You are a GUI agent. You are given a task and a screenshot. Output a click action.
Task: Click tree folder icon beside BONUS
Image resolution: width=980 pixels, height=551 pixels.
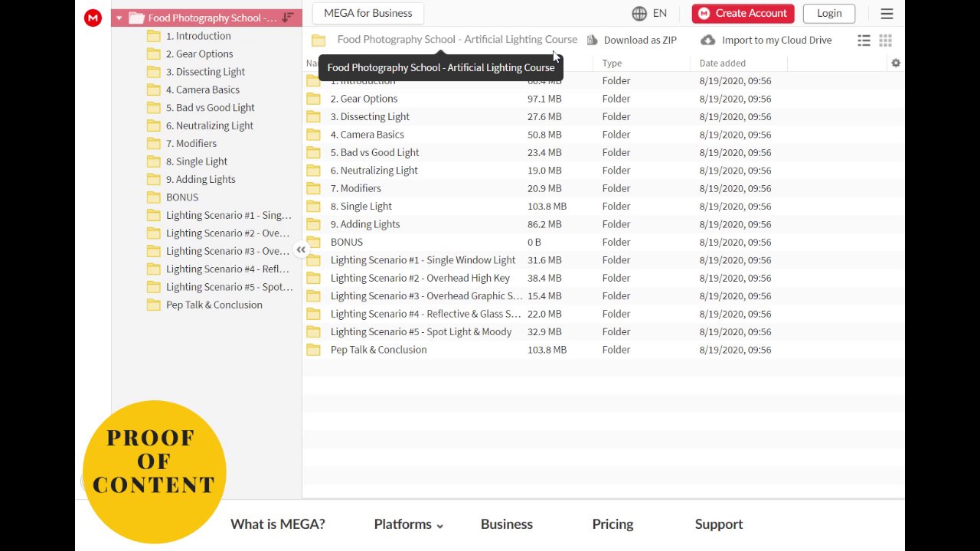[x=153, y=197]
